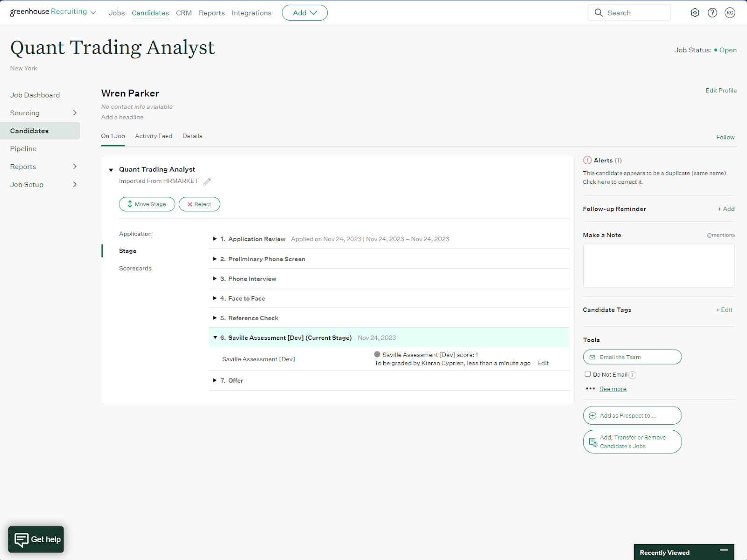The width and height of the screenshot is (747, 560).
Task: Click the Greenhouse Recruiting logo
Action: (49, 12)
